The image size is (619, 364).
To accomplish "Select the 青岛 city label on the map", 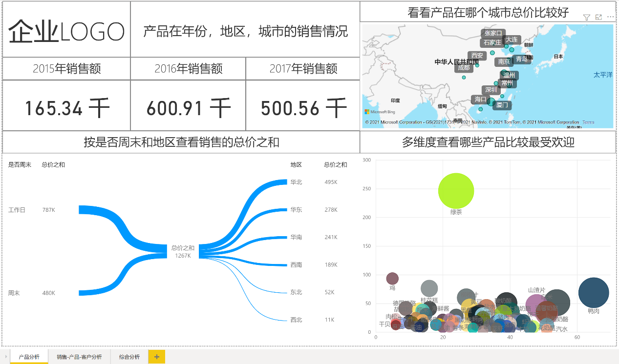I will point(522,59).
